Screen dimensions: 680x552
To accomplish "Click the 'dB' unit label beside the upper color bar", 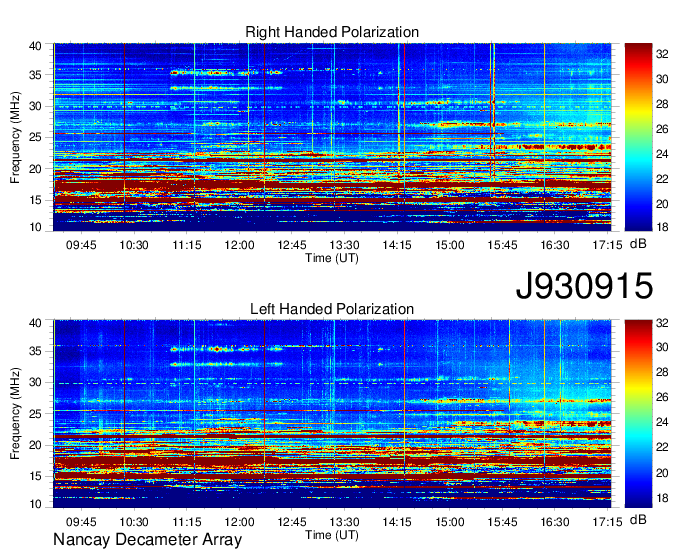I will coord(638,244).
